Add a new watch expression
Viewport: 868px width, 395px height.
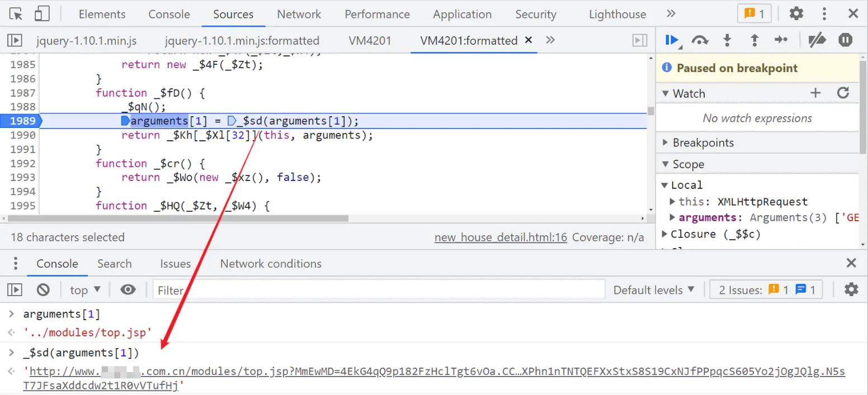815,93
